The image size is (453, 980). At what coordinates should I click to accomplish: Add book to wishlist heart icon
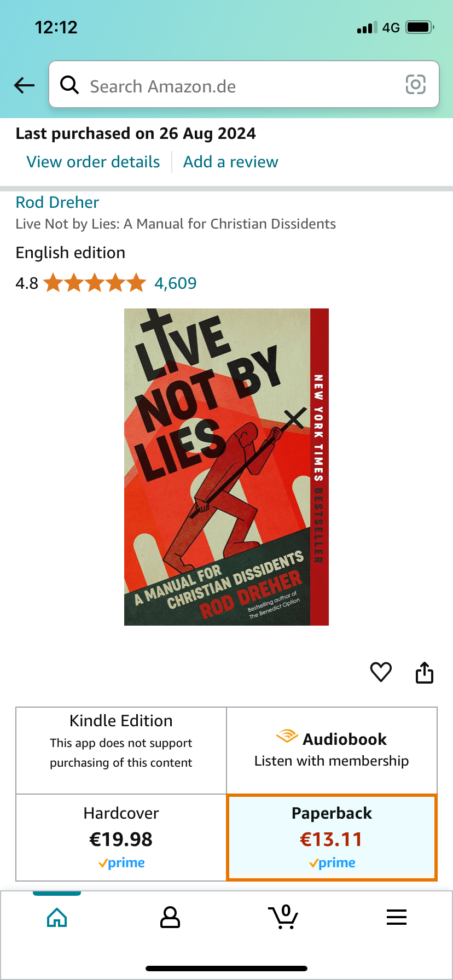381,672
